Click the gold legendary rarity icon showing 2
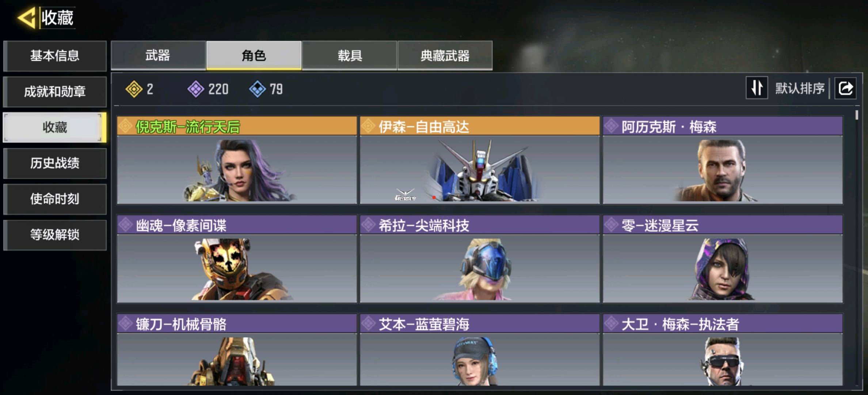 134,89
